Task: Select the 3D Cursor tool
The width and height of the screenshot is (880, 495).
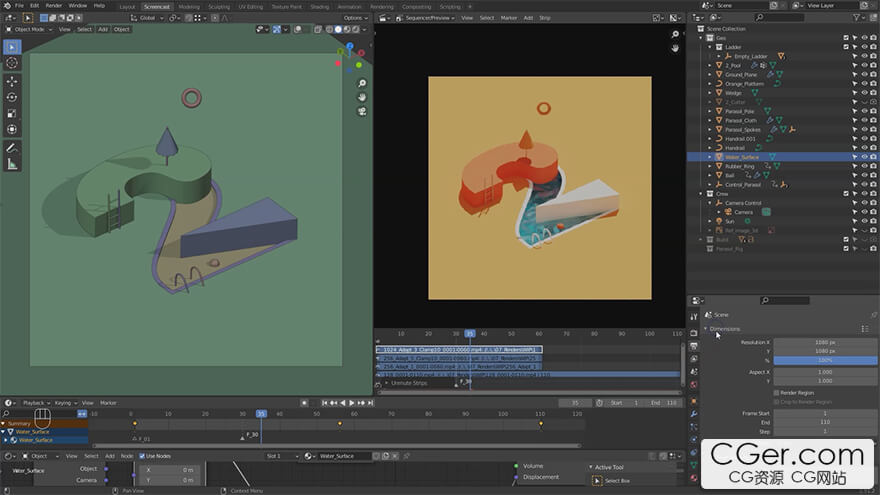Action: tap(12, 63)
